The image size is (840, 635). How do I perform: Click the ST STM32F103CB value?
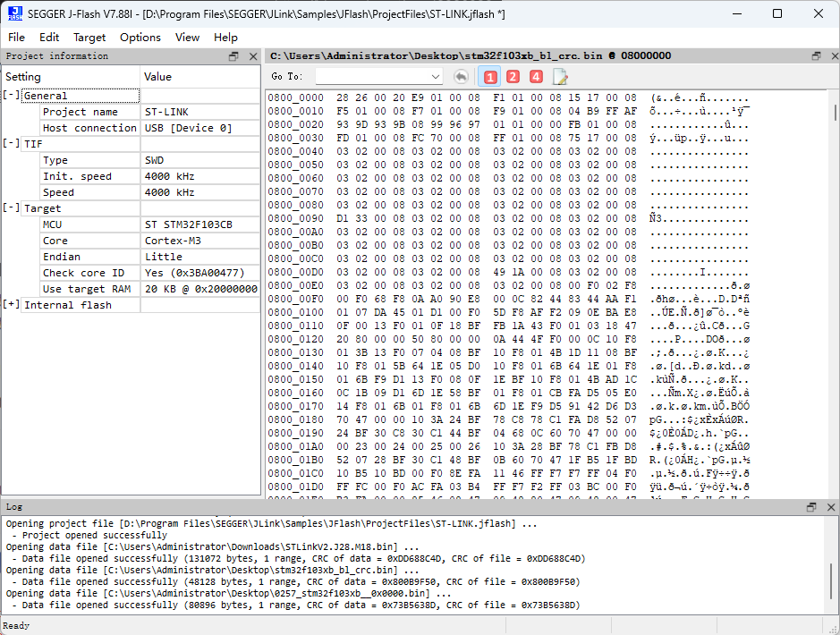pyautogui.click(x=189, y=224)
